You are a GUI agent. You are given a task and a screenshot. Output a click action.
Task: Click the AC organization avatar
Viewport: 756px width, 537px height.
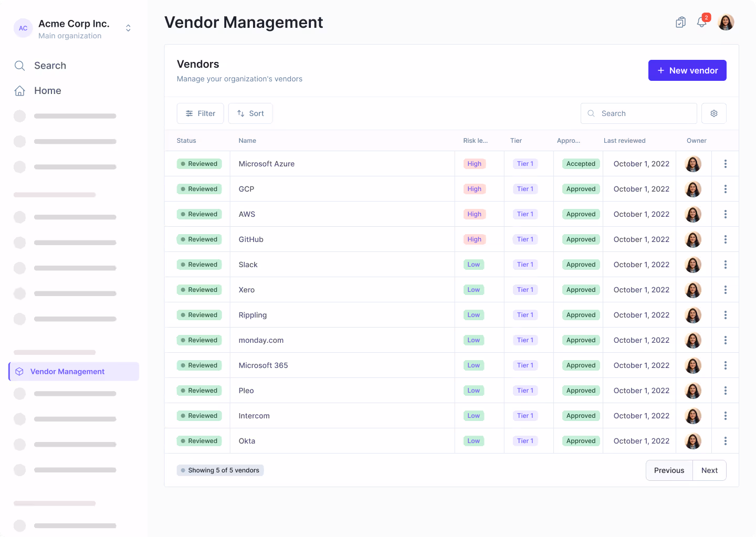pyautogui.click(x=23, y=28)
